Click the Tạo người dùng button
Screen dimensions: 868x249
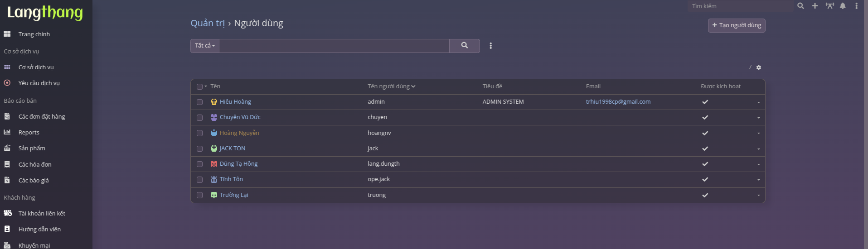tap(737, 25)
